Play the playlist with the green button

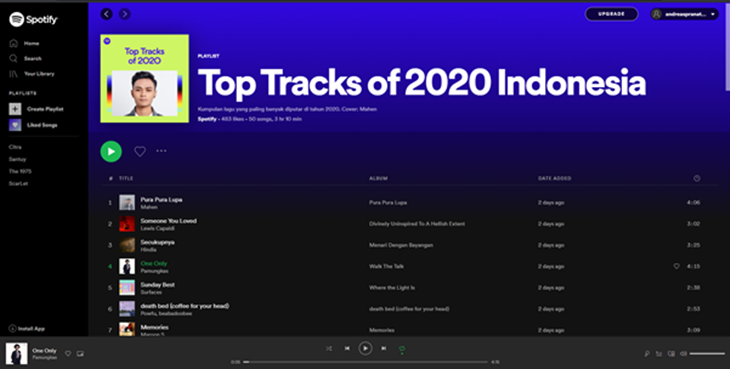click(111, 151)
